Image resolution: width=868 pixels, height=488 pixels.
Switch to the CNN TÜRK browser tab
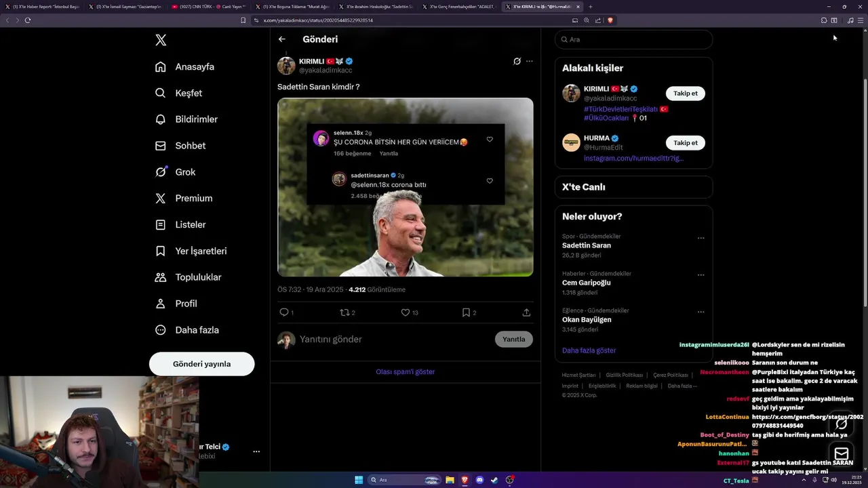pos(208,7)
